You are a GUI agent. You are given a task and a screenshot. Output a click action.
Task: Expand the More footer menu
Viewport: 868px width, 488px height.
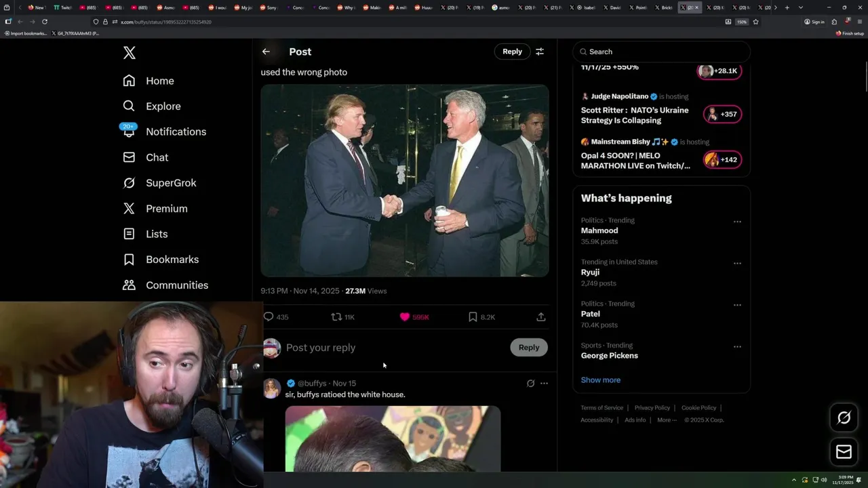pyautogui.click(x=667, y=420)
